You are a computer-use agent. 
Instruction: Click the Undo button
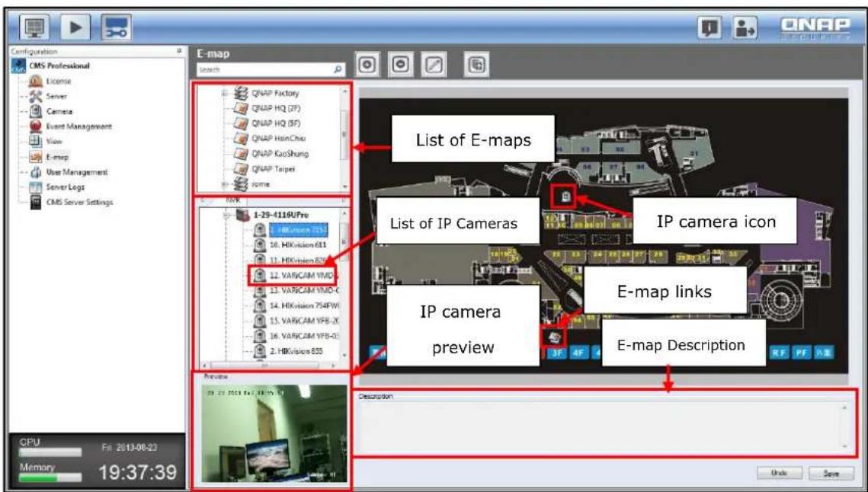(x=779, y=473)
